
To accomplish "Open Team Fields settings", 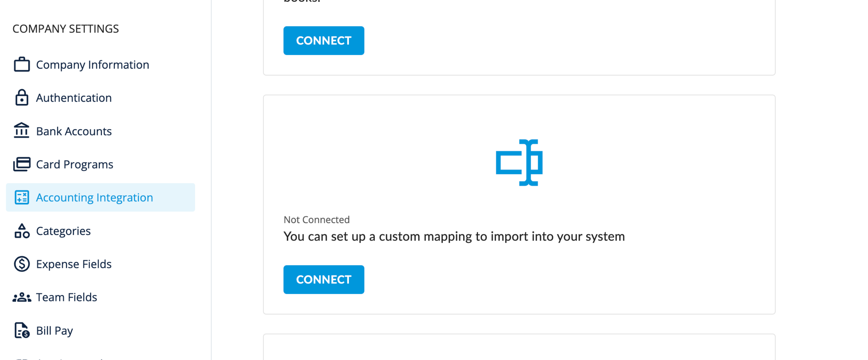I will [100, 297].
